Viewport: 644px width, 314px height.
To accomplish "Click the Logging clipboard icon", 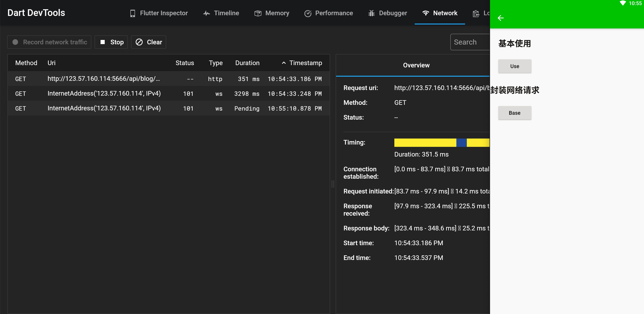I will (476, 13).
